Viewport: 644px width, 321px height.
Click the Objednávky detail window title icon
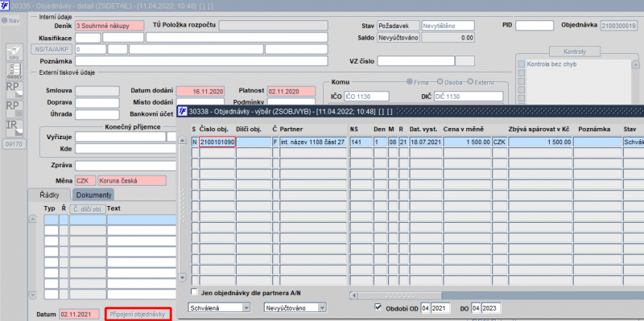coord(5,6)
